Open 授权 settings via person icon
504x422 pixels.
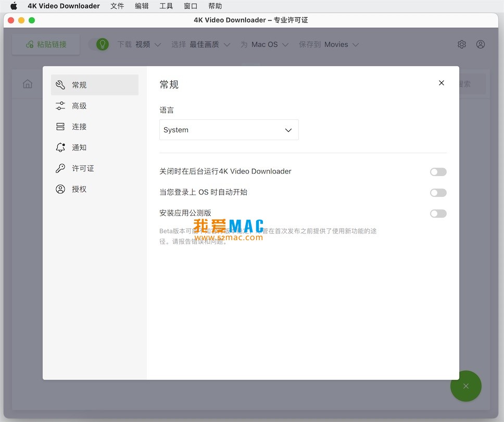click(x=60, y=189)
